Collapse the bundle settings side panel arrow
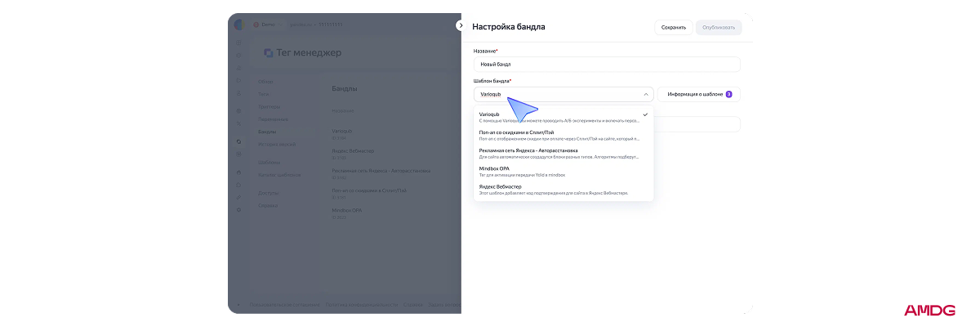 click(460, 25)
